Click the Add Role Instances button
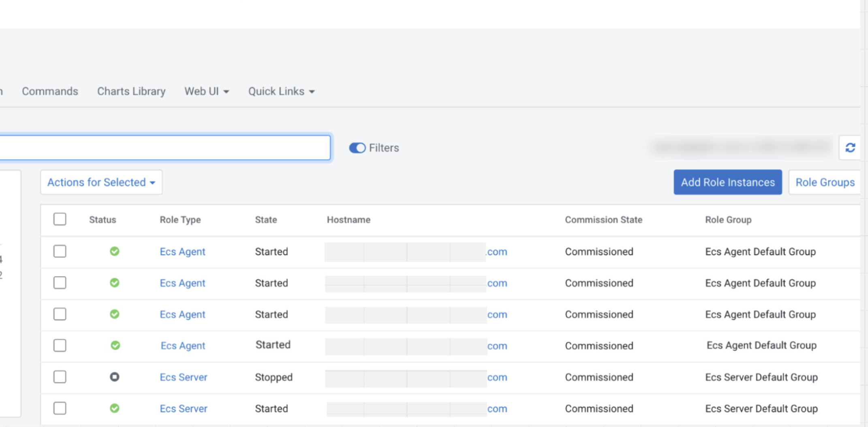 (727, 182)
